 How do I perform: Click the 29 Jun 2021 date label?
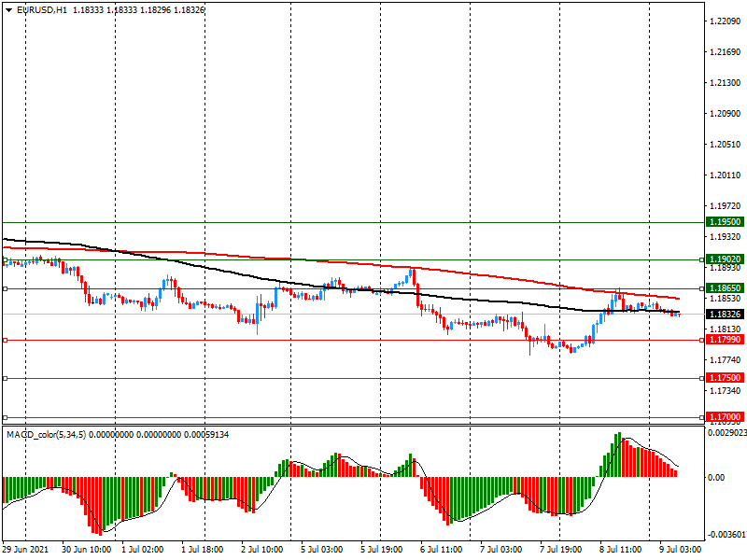tap(28, 551)
